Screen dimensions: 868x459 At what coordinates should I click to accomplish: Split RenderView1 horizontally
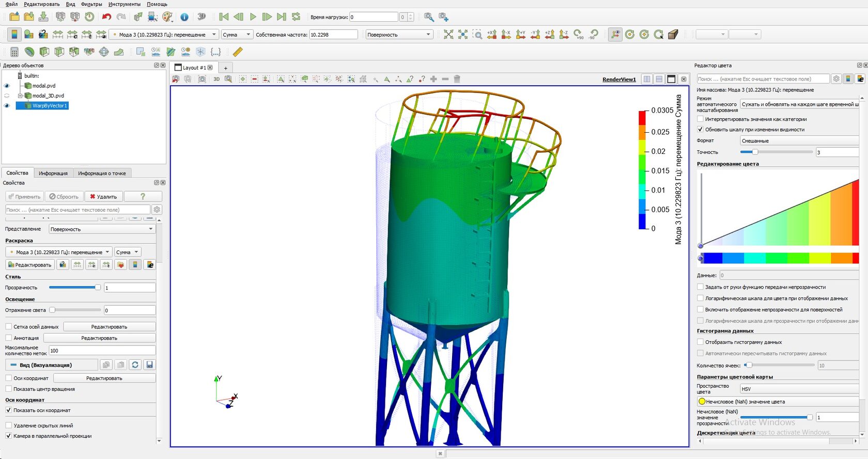(647, 80)
